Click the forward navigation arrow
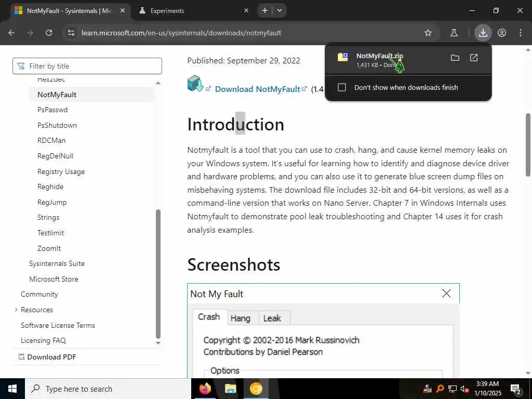Viewport: 532px width, 399px height. (30, 33)
